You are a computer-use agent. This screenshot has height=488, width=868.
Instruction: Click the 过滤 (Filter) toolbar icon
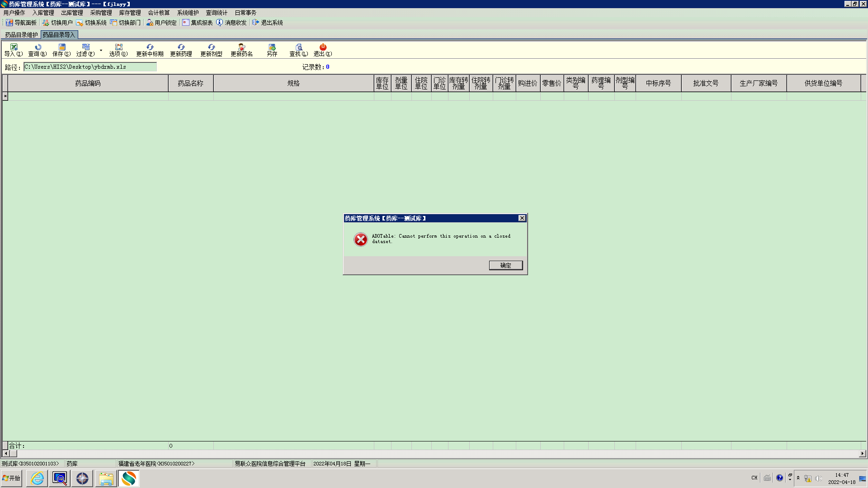click(85, 47)
